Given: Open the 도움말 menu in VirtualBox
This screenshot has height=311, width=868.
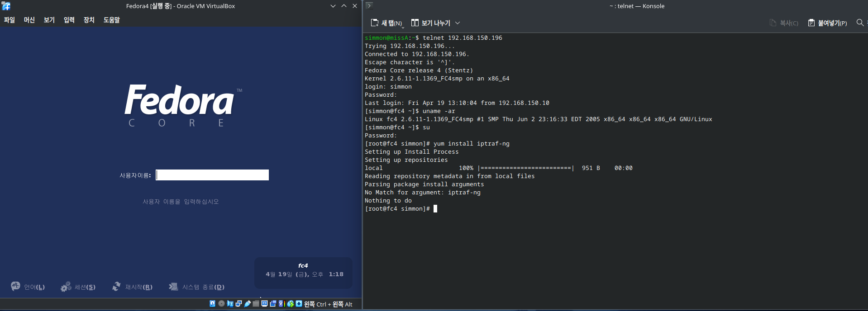Looking at the screenshot, I should click(112, 20).
